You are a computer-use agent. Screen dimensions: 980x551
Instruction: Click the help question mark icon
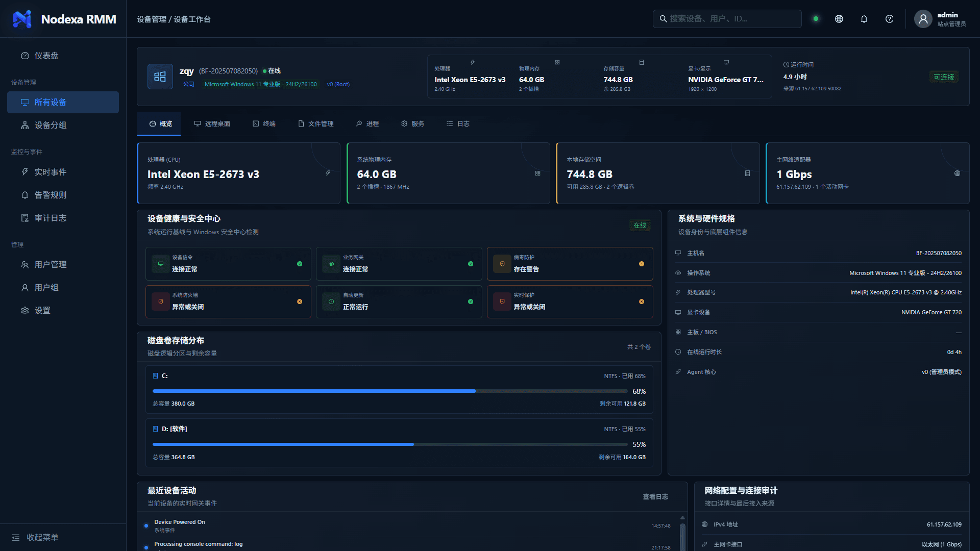point(889,19)
